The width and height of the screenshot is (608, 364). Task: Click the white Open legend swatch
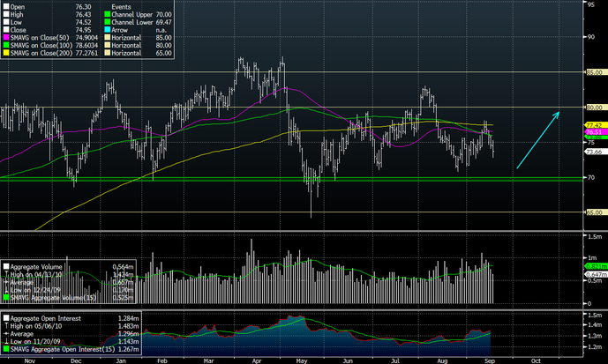6,7
